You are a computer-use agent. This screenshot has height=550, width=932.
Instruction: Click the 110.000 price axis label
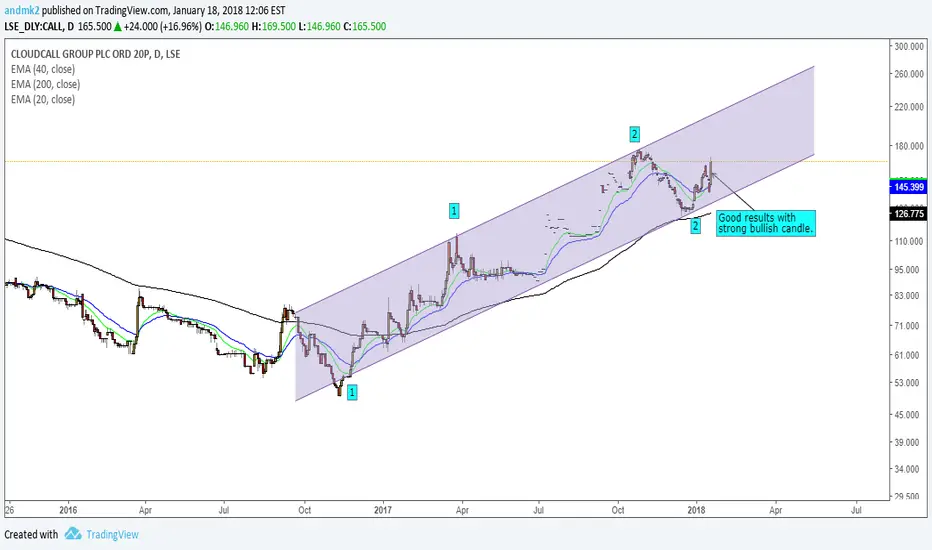tap(909, 241)
